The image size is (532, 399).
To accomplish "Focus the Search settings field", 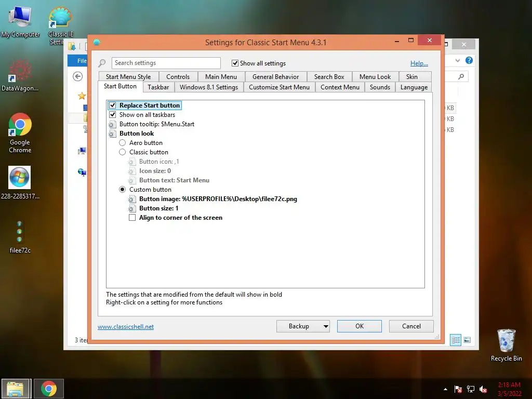I will click(166, 63).
